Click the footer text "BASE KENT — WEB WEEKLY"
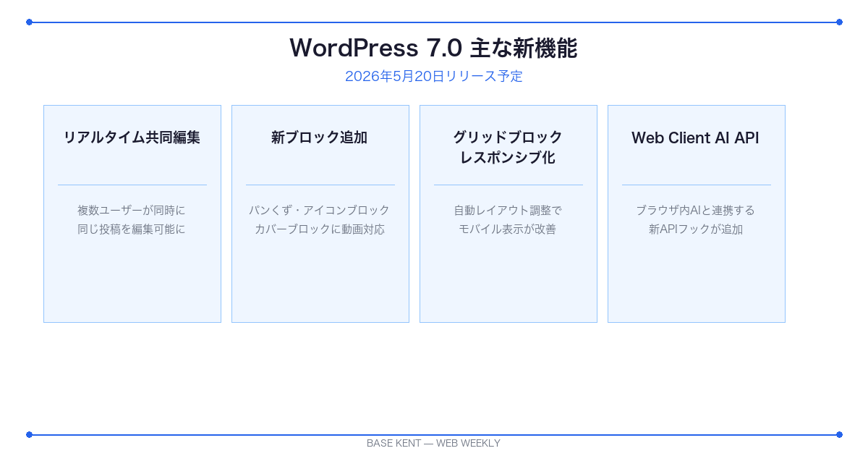The height and width of the screenshot is (456, 868). pyautogui.click(x=433, y=443)
